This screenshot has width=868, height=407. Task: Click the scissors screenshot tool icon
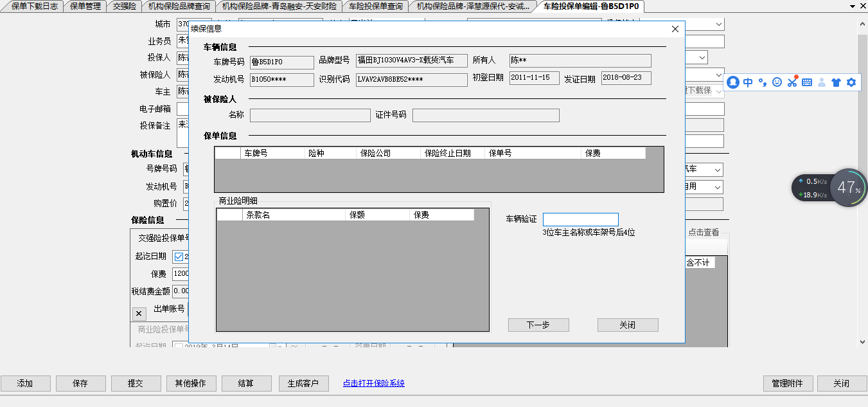792,82
